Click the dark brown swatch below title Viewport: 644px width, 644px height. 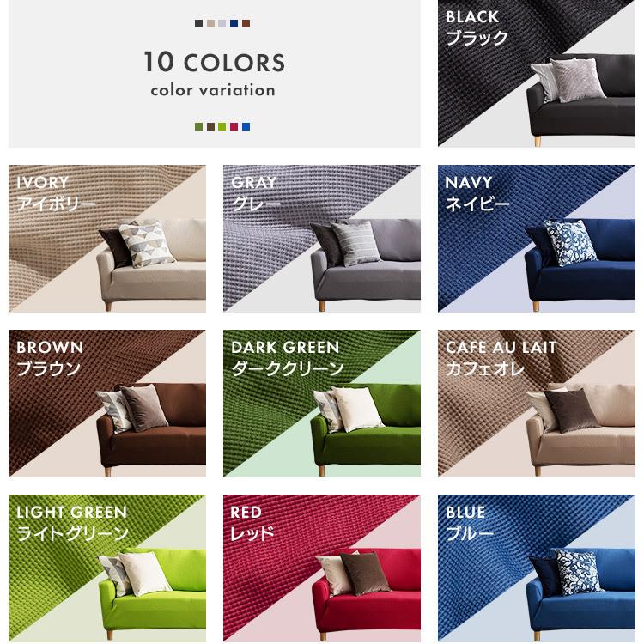pyautogui.click(x=210, y=126)
